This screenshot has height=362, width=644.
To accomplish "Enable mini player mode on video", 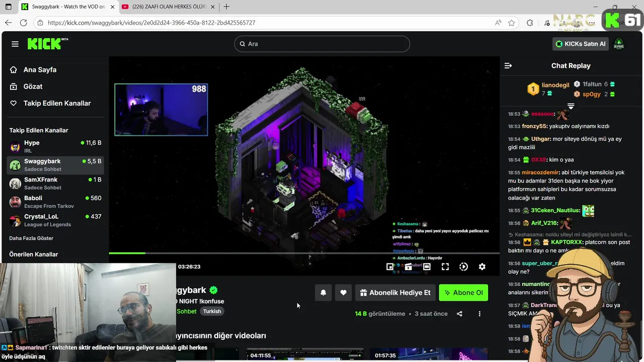I will coord(390,267).
